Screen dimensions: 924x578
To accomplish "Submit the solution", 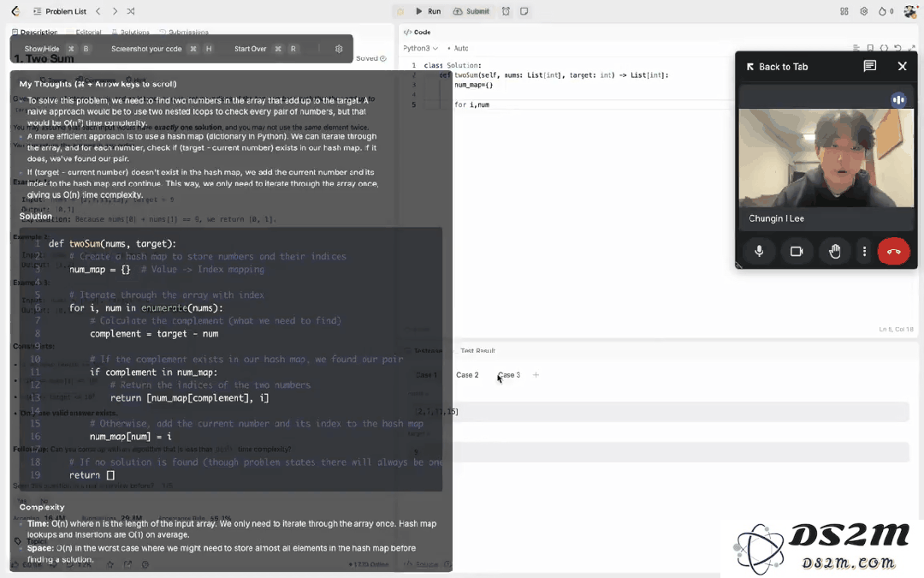I will click(x=471, y=11).
